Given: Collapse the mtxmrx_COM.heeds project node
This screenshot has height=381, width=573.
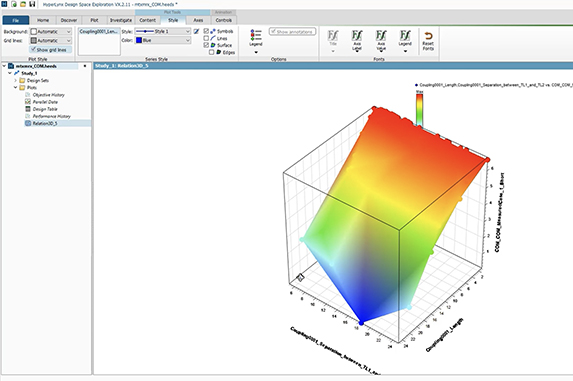Looking at the screenshot, I should point(4,66).
